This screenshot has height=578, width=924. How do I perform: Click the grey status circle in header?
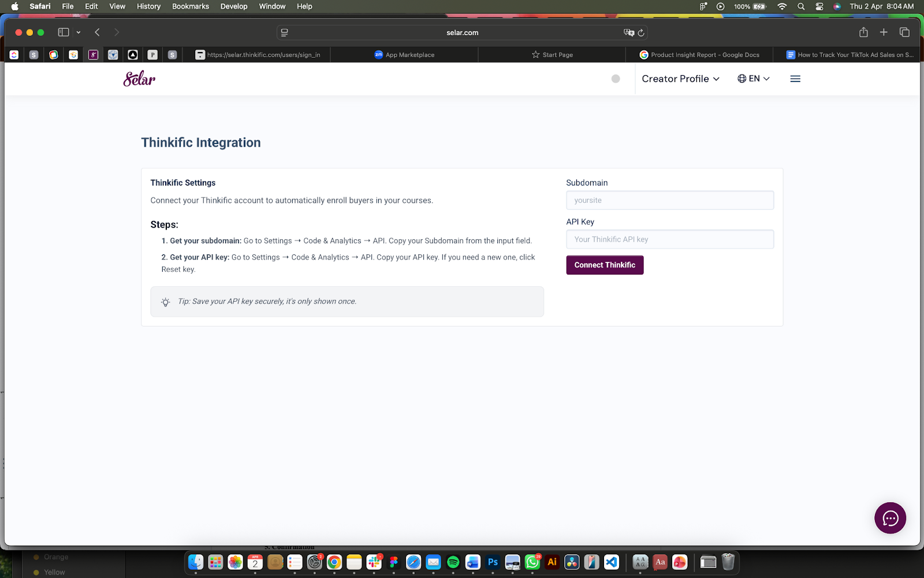[x=616, y=79]
